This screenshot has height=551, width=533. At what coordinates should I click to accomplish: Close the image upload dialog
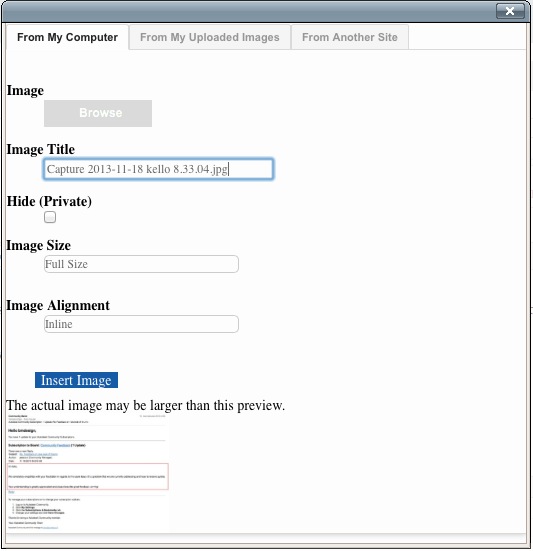tap(510, 11)
